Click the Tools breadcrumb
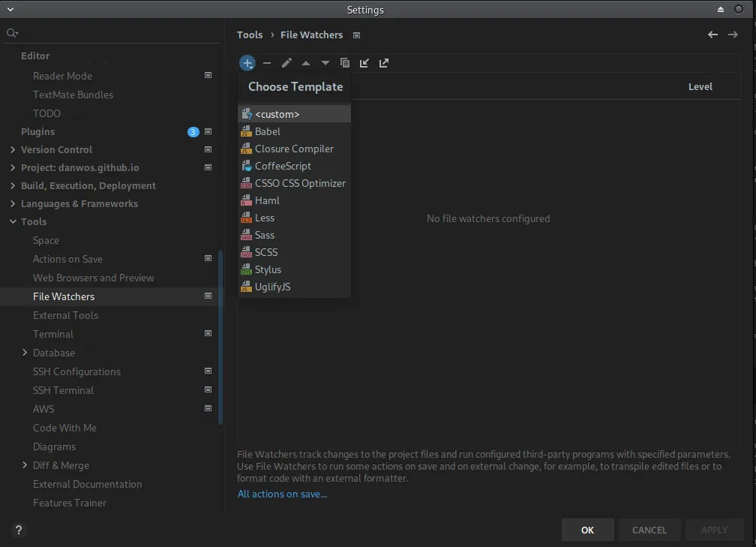 coord(250,35)
